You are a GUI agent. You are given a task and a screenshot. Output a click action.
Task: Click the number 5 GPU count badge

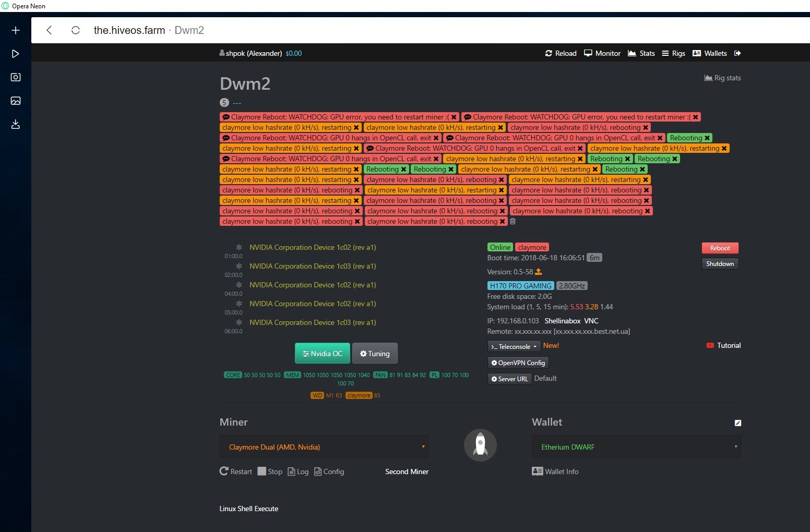pos(224,103)
